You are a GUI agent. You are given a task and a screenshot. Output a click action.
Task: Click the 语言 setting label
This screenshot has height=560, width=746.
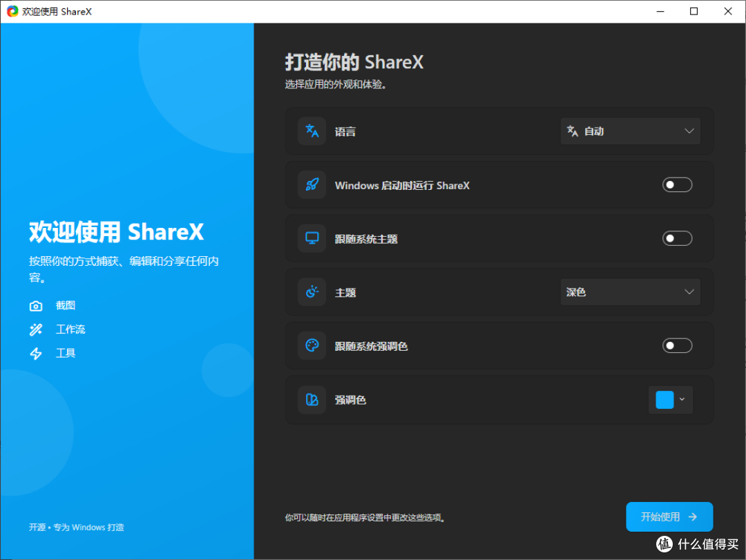click(345, 131)
